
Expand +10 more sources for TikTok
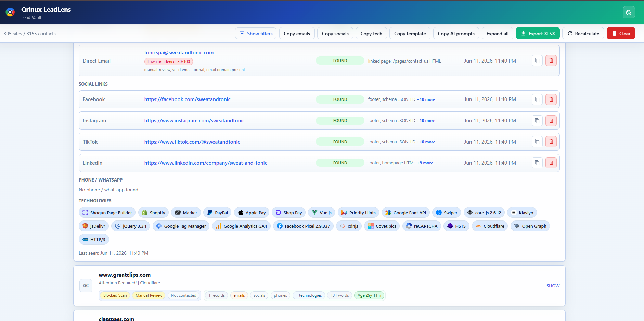point(426,142)
